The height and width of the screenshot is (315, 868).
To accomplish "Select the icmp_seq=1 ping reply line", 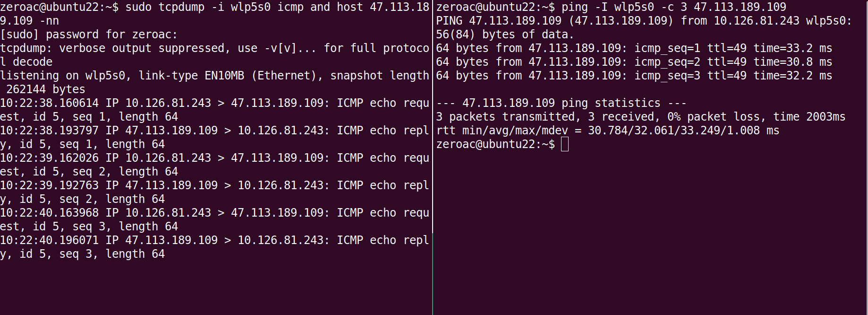I will (x=634, y=48).
